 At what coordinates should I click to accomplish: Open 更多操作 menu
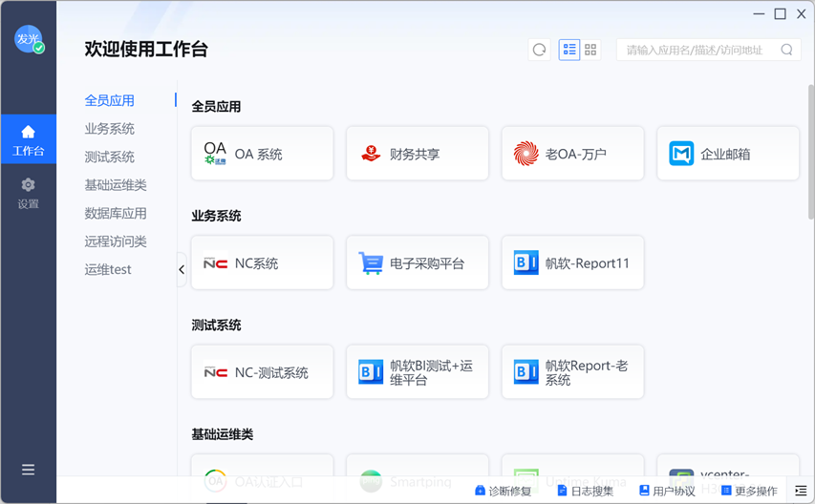(x=749, y=491)
